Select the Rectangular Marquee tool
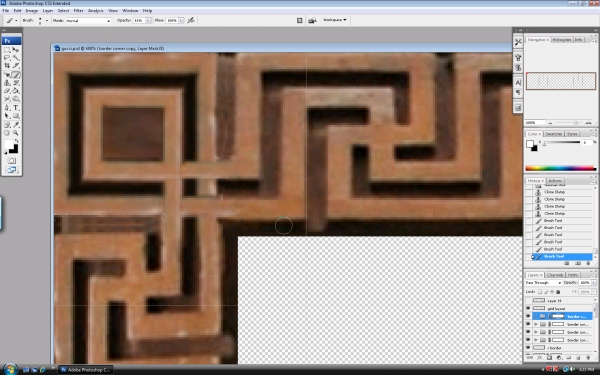This screenshot has height=375, width=600. click(7, 50)
